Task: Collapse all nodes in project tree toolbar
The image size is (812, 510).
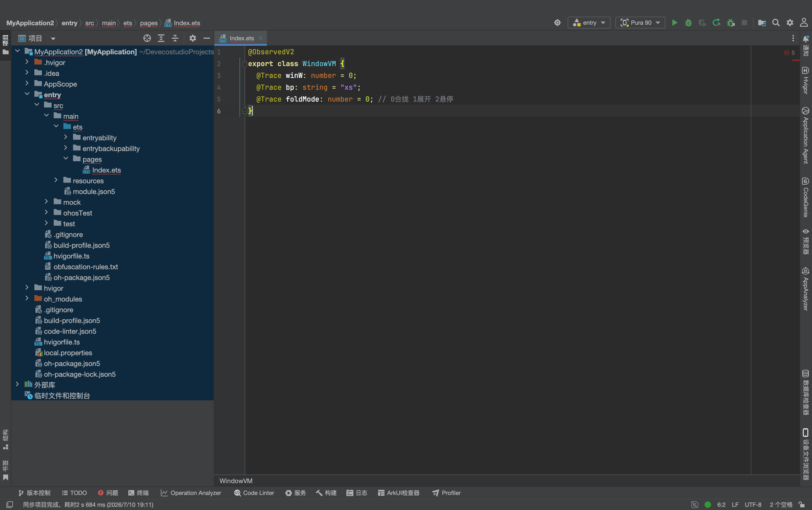Action: [175, 38]
